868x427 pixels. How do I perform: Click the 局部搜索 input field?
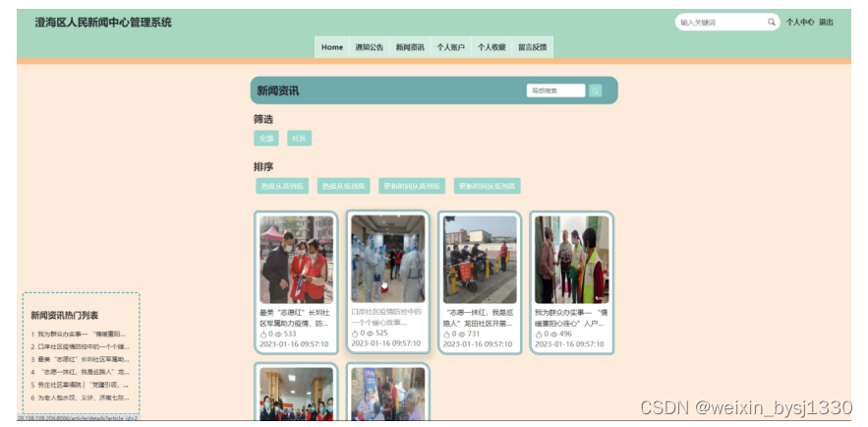555,91
